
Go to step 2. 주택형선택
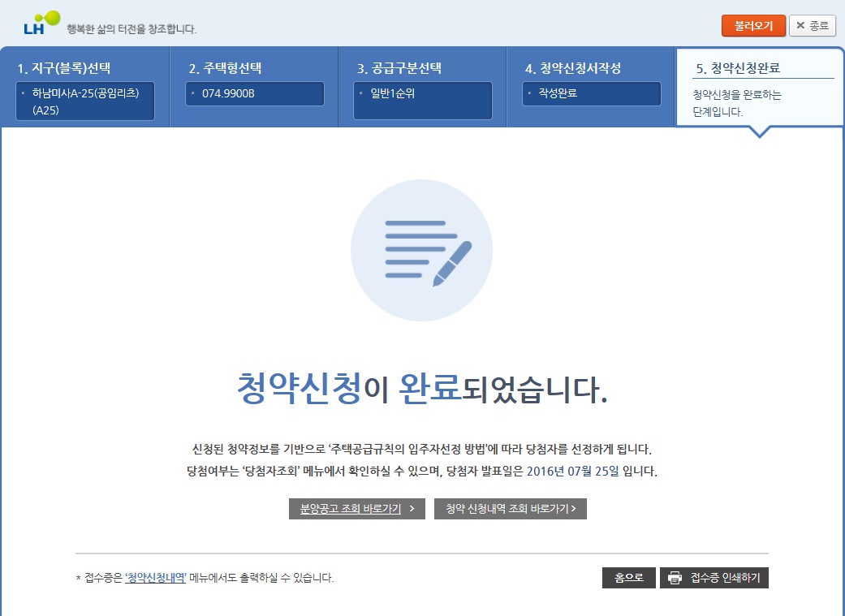coord(225,68)
